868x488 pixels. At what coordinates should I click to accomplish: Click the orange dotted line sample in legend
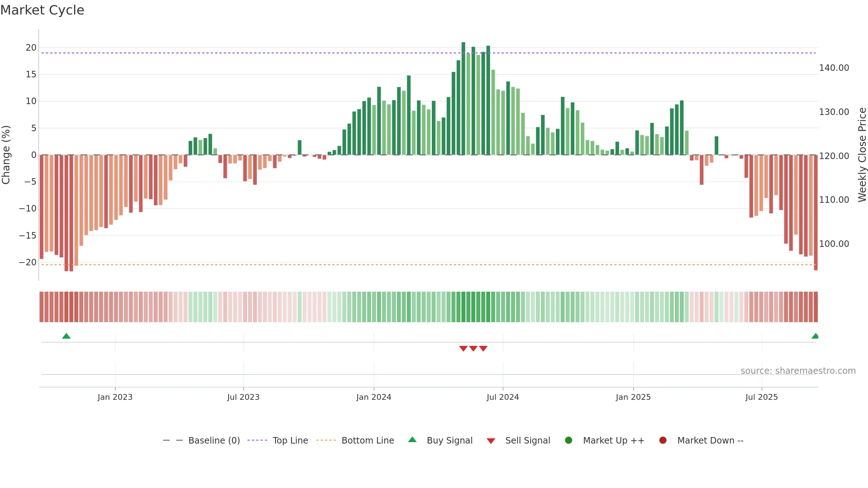pos(326,440)
